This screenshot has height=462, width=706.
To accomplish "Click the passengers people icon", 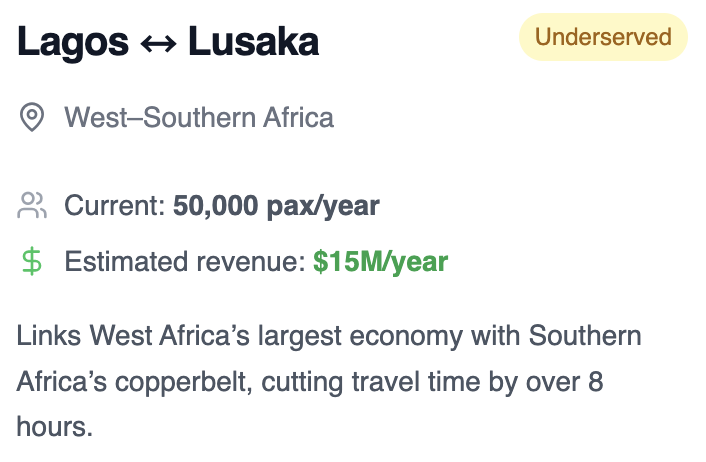I will coord(32,205).
